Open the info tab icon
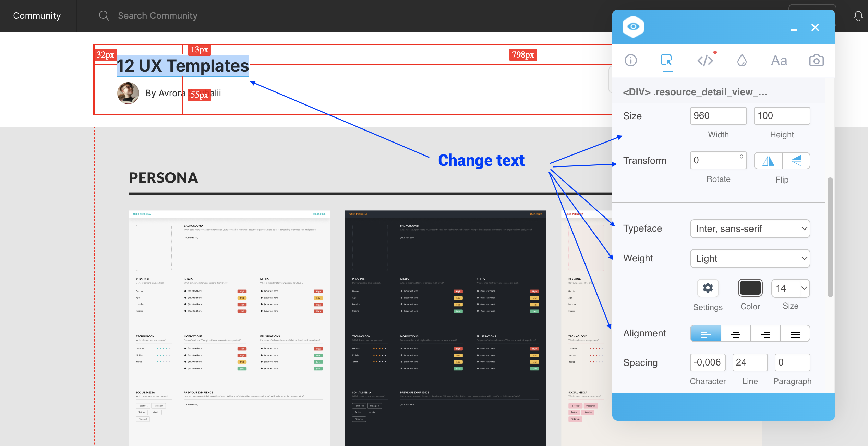This screenshot has height=446, width=868. coord(631,61)
